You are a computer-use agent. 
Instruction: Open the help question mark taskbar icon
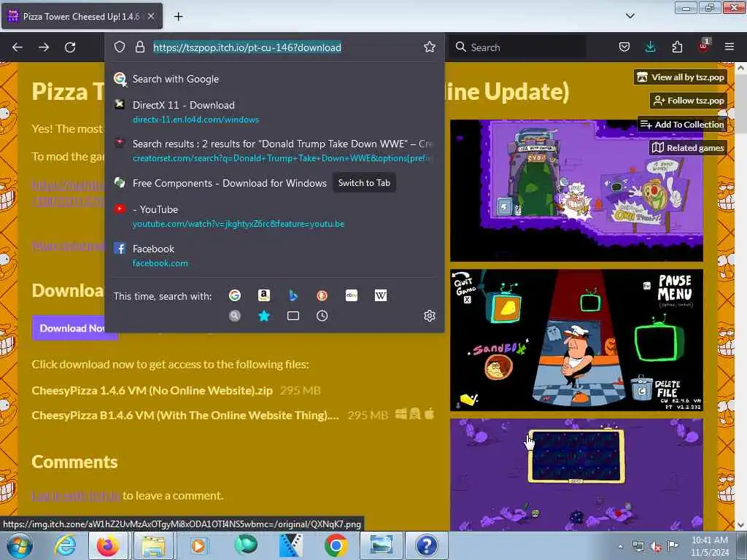pos(426,545)
